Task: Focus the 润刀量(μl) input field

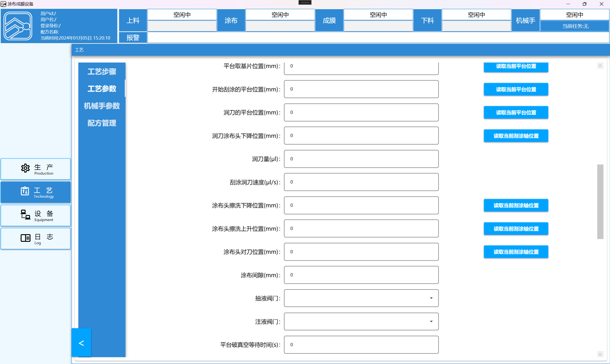Action: coord(361,159)
